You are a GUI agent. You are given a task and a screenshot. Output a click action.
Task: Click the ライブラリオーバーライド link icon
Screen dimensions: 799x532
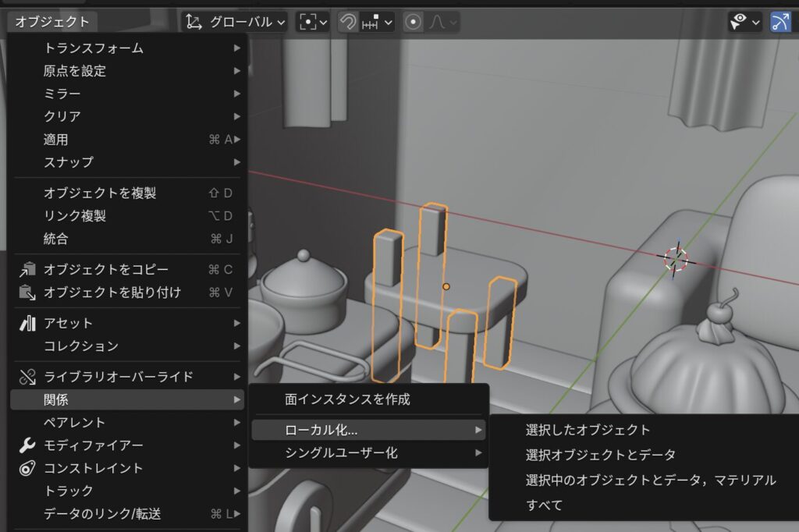(x=28, y=377)
